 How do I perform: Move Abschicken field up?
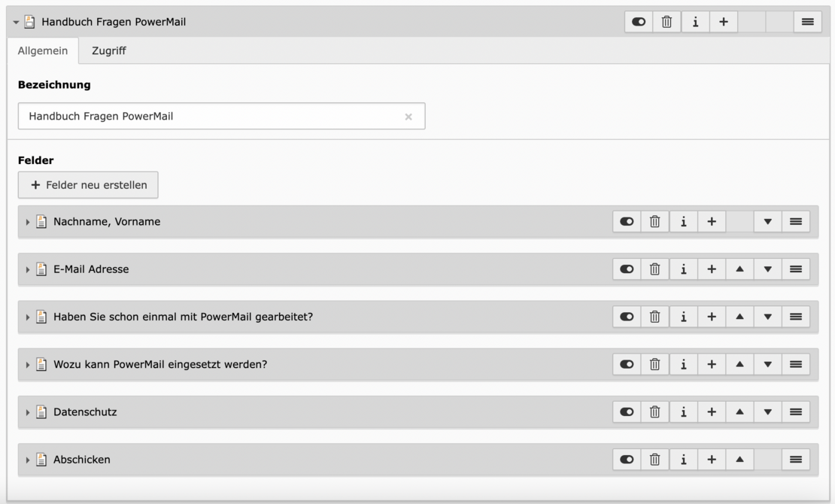click(x=739, y=460)
